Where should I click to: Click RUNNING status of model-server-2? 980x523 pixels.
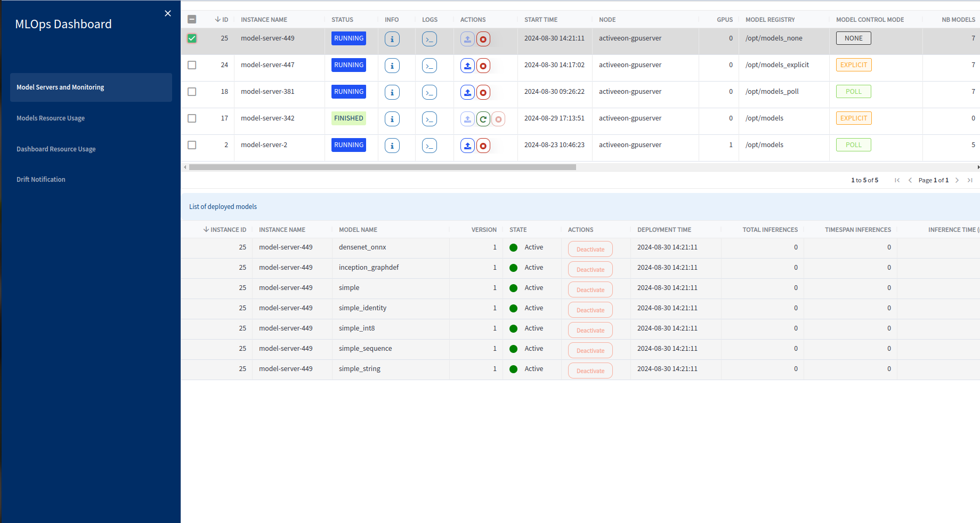click(x=349, y=145)
